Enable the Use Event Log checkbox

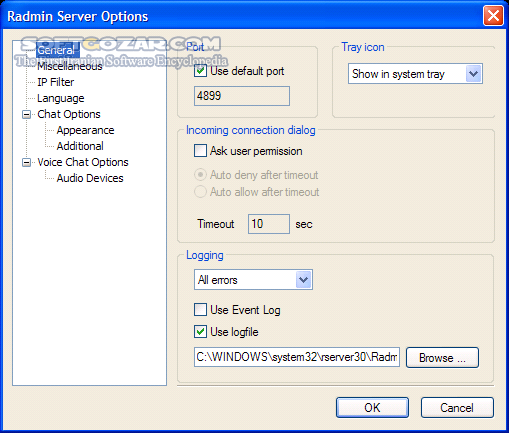[x=200, y=310]
